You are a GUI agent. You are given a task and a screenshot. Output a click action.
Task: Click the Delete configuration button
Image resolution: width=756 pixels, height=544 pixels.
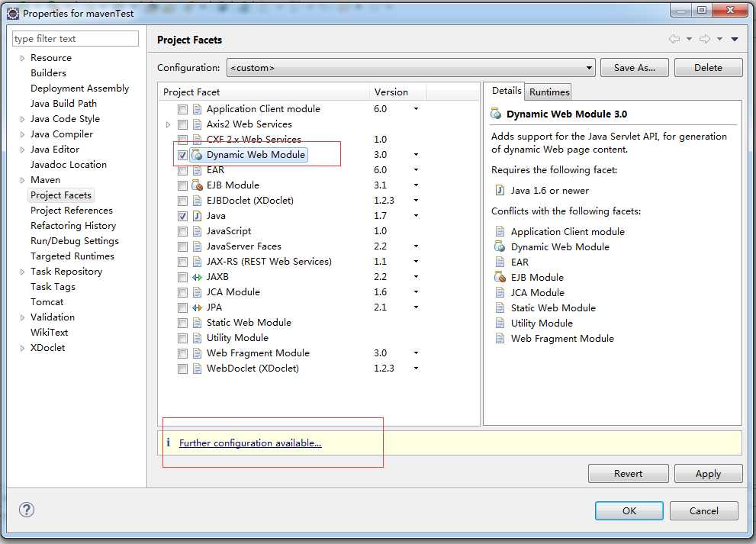(x=708, y=68)
